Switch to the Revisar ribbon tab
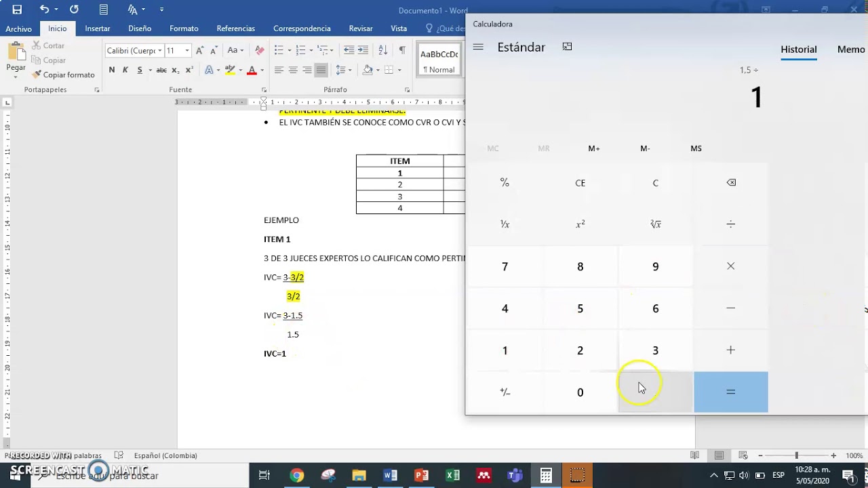Screen dimensions: 868x488 [361, 28]
